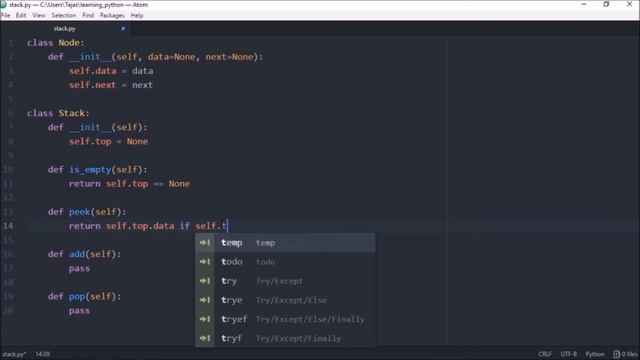Click 'def add(self):' code line
This screenshot has height=360, width=640.
(x=84, y=254)
